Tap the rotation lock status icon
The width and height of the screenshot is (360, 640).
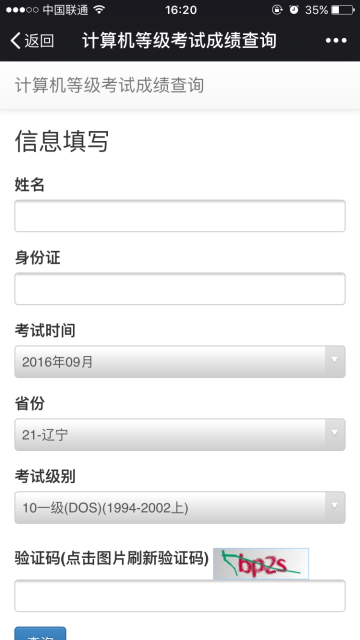click(x=277, y=10)
